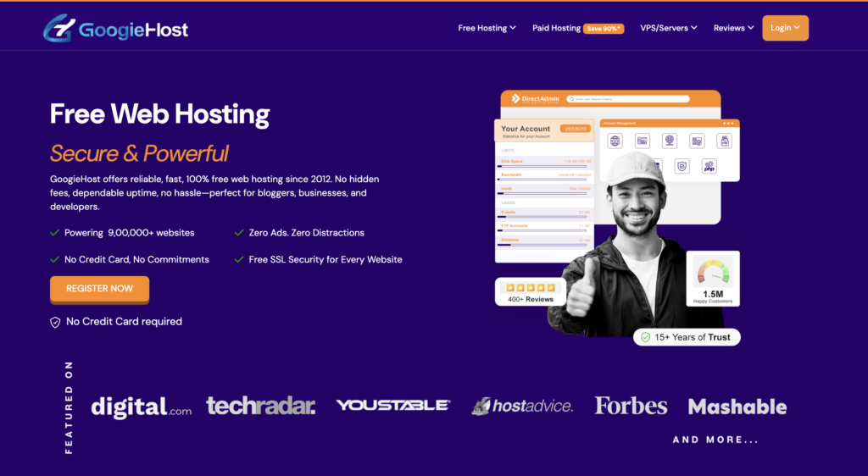The image size is (868, 476).
Task: Open the Free Hosting menu
Action: point(487,28)
